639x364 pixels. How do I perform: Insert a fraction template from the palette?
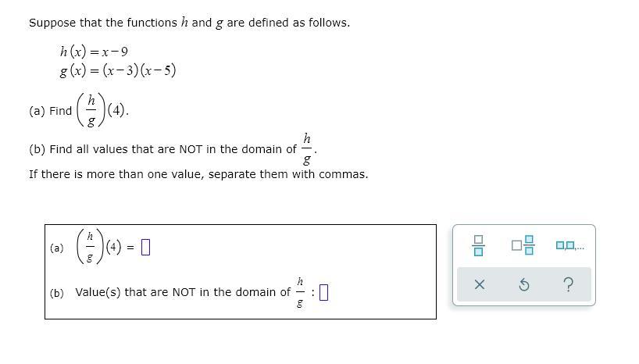point(478,245)
